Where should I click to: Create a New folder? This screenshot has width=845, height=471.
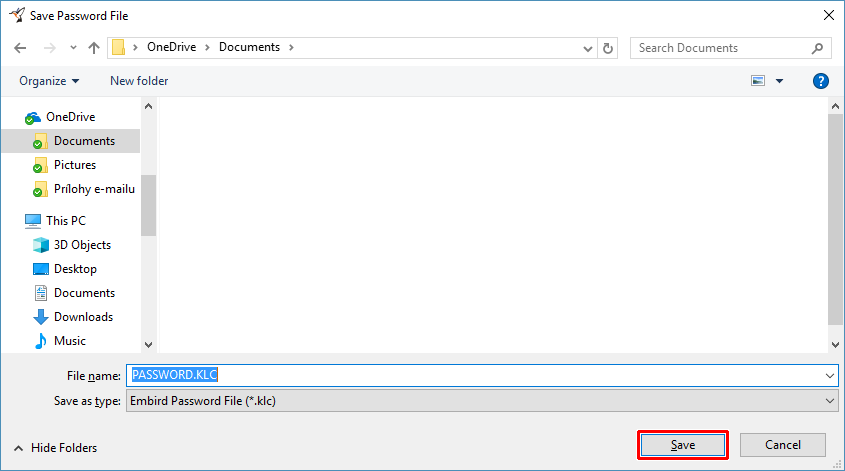tap(139, 81)
